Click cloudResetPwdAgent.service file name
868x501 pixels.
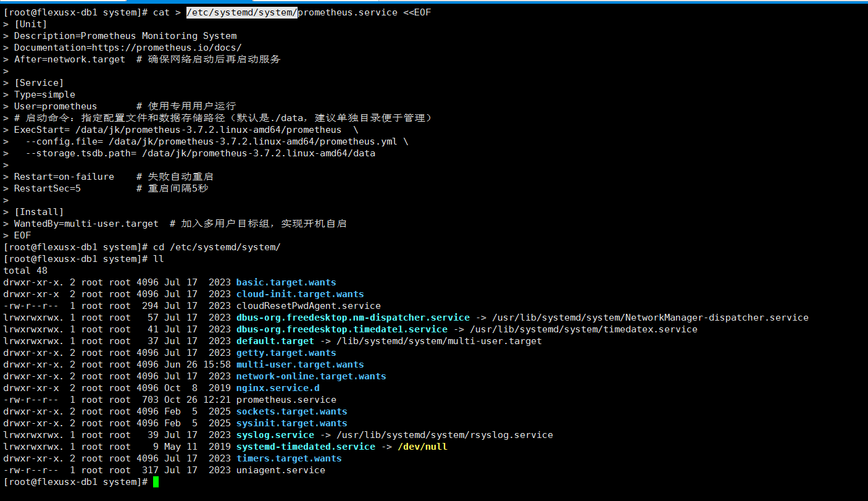(309, 306)
